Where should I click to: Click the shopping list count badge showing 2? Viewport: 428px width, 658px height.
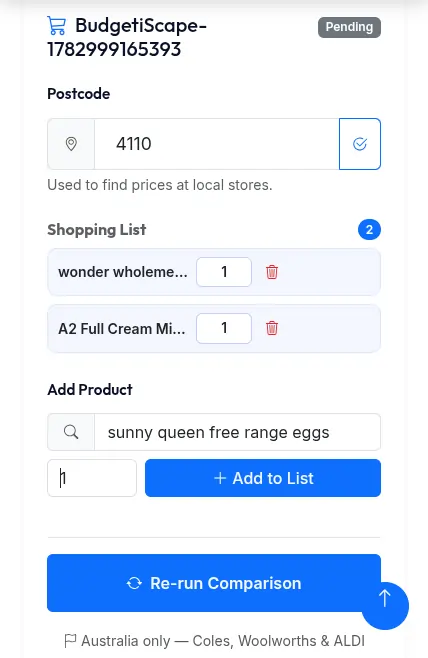tap(369, 230)
